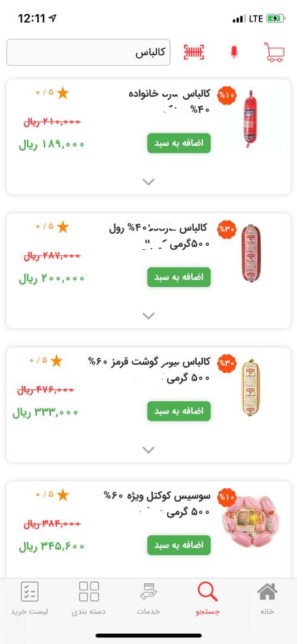The height and width of the screenshot is (644, 297).
Task: Open the جستجو search tab
Action: coord(208,599)
